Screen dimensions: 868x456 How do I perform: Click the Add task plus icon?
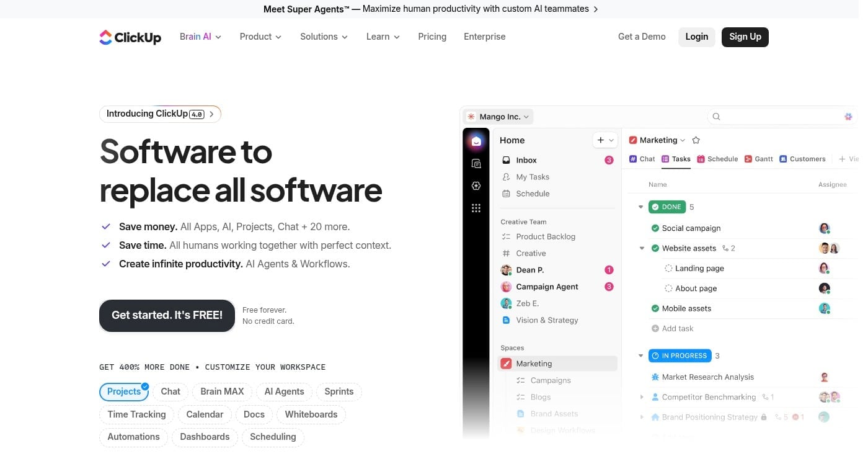pos(655,329)
